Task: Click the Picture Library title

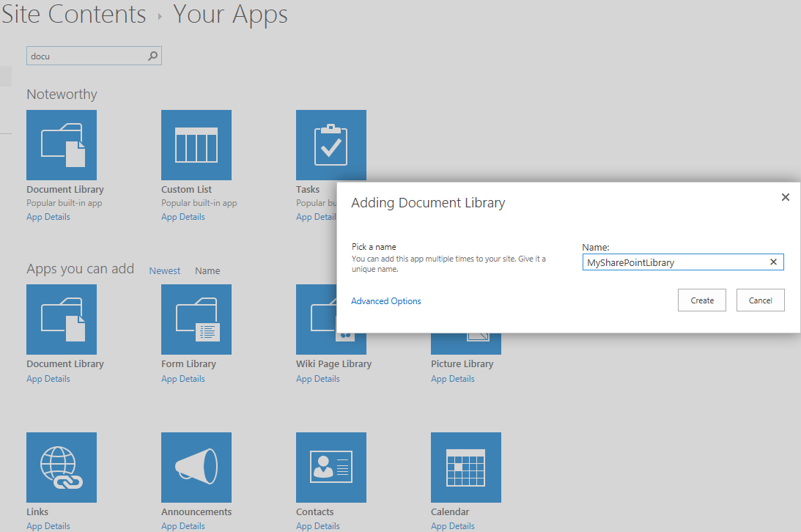Action: point(462,364)
